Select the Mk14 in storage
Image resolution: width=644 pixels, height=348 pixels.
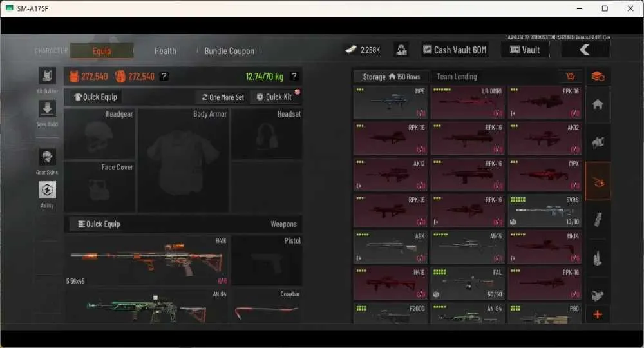pos(545,247)
